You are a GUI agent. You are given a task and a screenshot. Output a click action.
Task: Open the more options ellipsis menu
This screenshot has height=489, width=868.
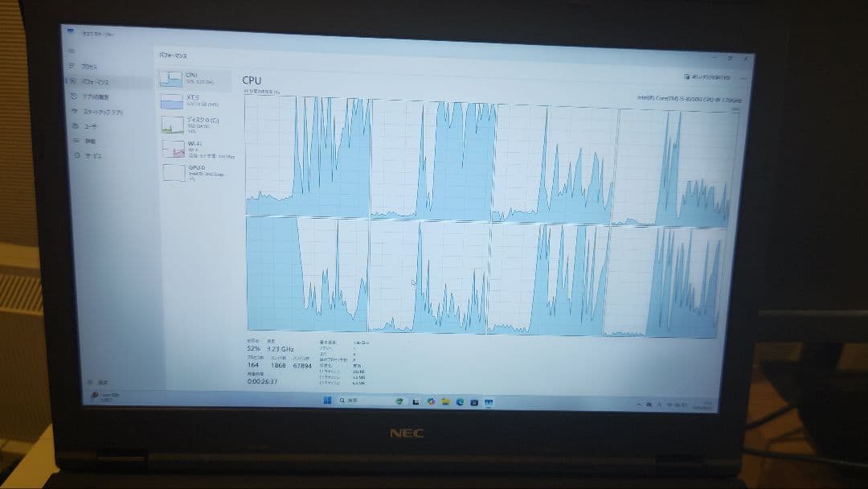743,80
